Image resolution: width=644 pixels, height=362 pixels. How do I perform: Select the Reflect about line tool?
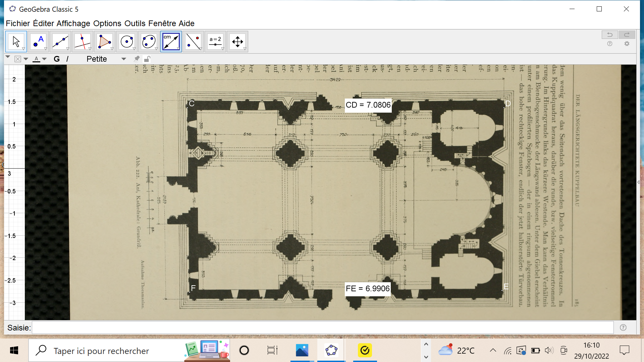[x=193, y=42]
